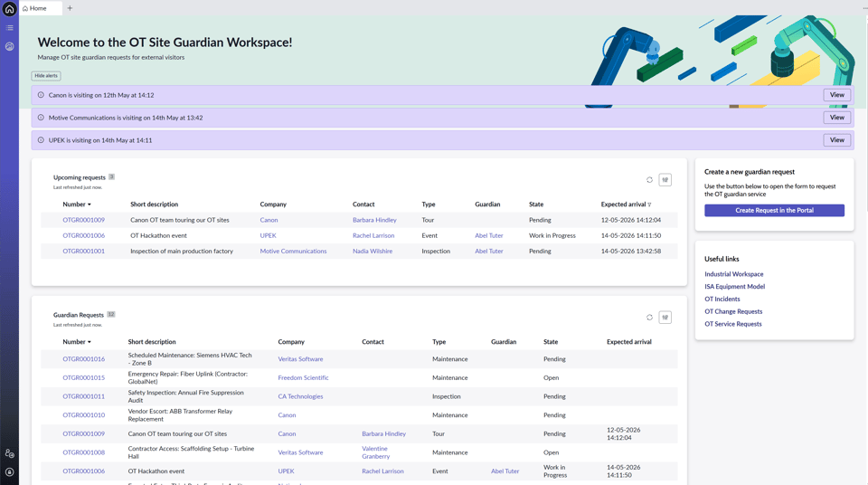Open filter settings for Upcoming requests

click(x=665, y=180)
